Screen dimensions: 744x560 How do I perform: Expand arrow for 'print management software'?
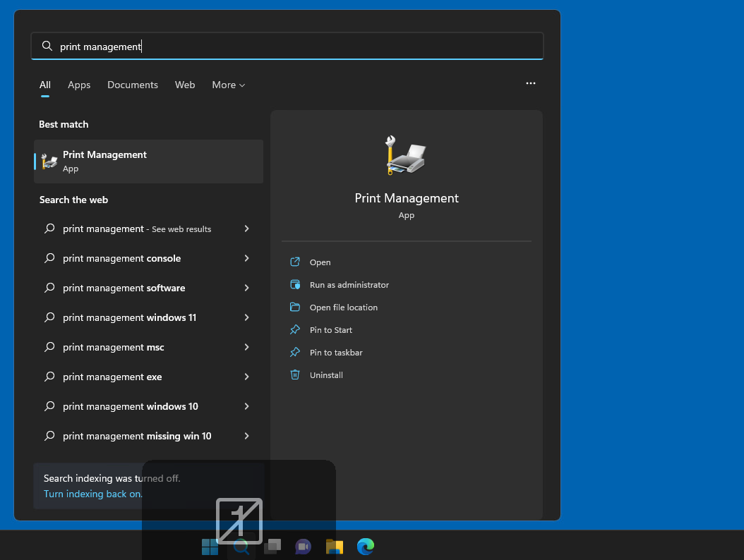[x=247, y=288]
